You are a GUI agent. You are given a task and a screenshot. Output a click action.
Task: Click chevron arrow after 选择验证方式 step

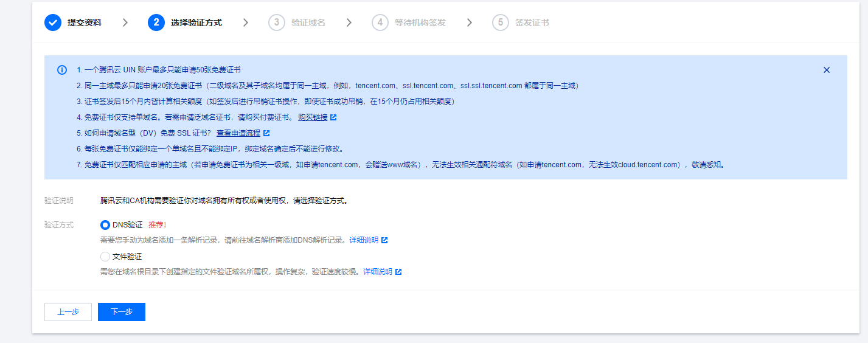(x=246, y=23)
